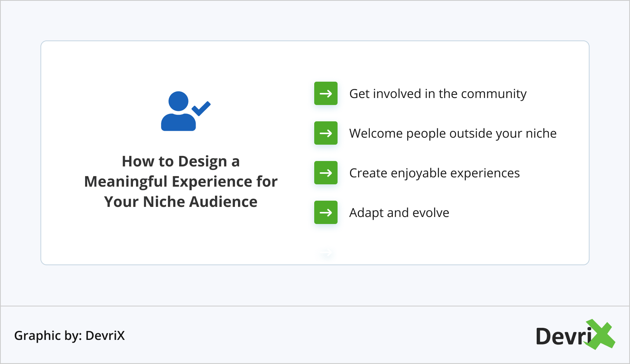Click the arrow icon for Create enjoyable experiences
The image size is (630, 364).
(326, 173)
